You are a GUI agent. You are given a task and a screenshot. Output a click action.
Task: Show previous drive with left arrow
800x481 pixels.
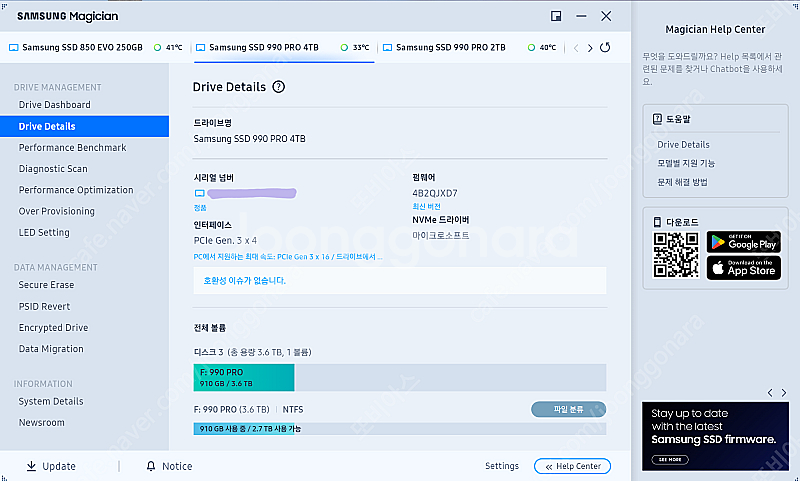[x=576, y=48]
